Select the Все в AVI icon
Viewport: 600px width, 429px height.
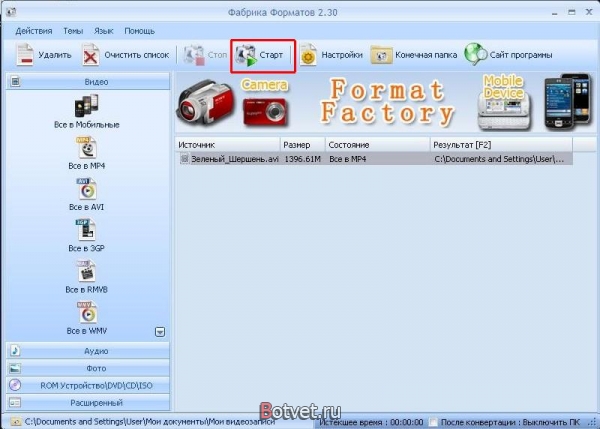(x=86, y=189)
